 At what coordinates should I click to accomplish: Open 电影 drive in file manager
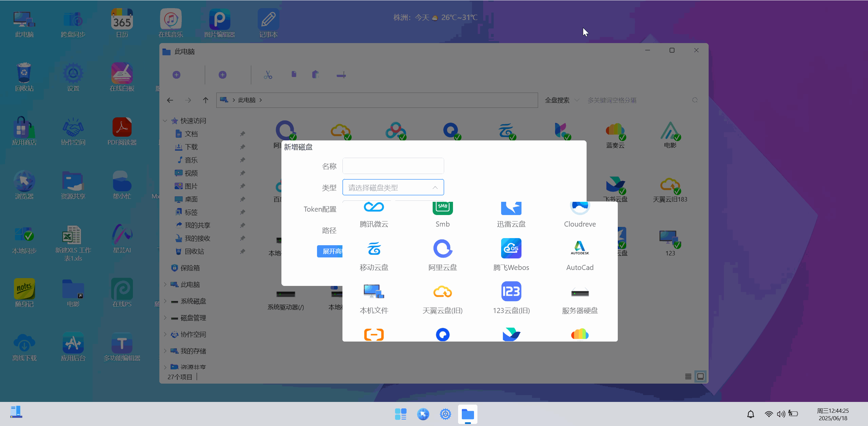670,135
